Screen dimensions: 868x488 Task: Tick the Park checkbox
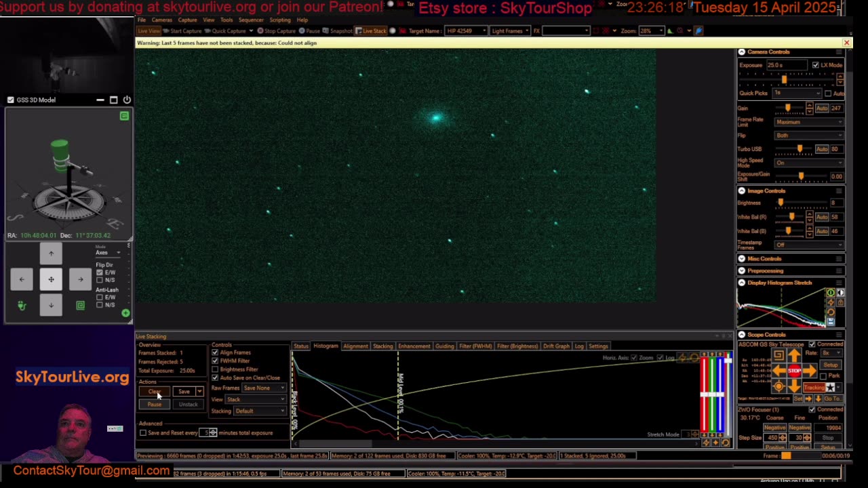[x=823, y=376]
